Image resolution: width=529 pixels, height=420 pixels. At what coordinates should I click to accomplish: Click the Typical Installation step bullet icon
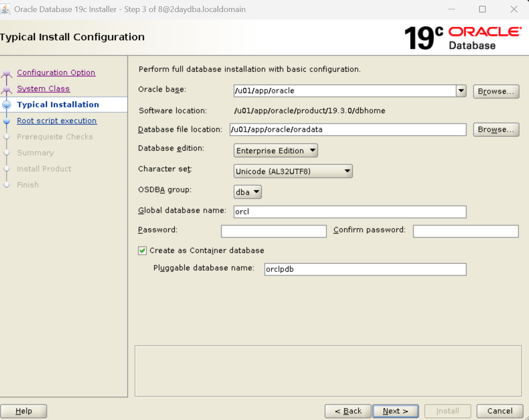[x=6, y=105]
